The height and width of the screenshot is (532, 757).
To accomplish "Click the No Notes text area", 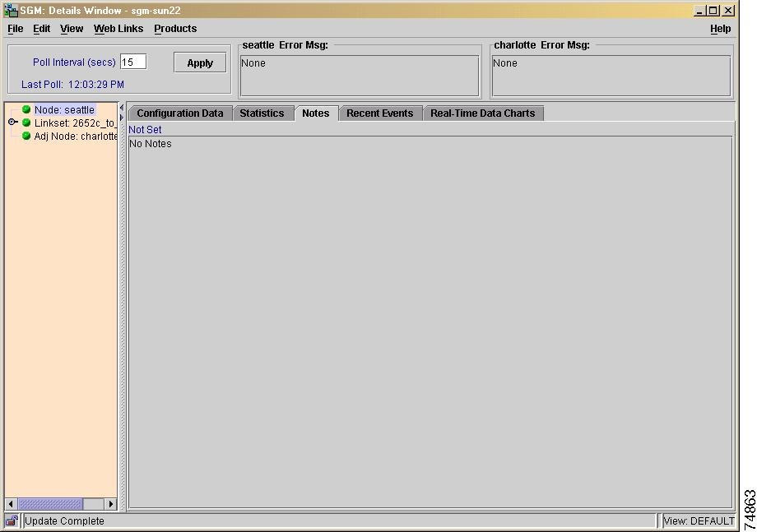I will click(430, 322).
